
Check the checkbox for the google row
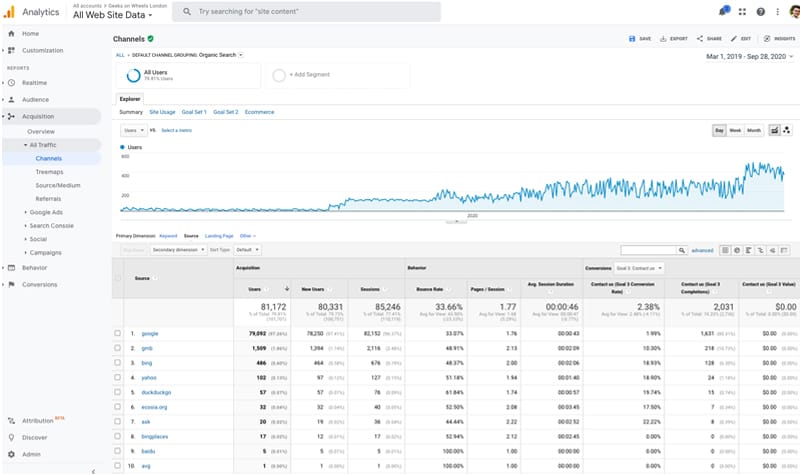pyautogui.click(x=118, y=333)
